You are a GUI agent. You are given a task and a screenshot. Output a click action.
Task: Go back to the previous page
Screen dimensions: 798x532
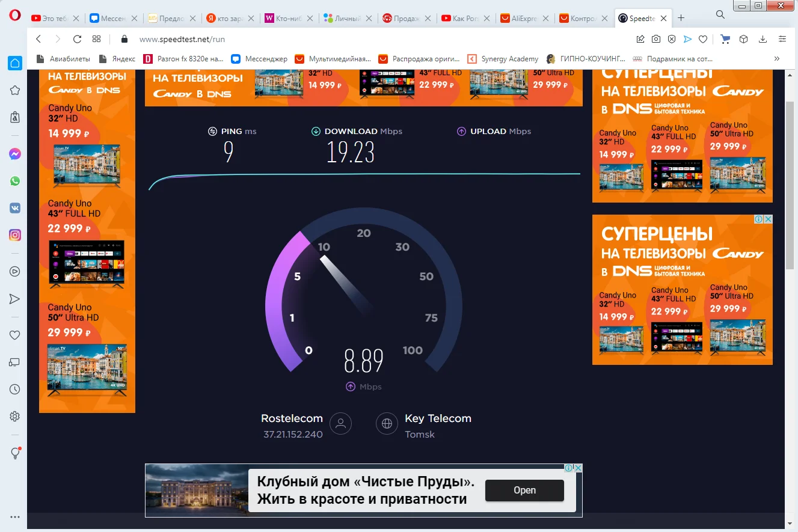38,39
